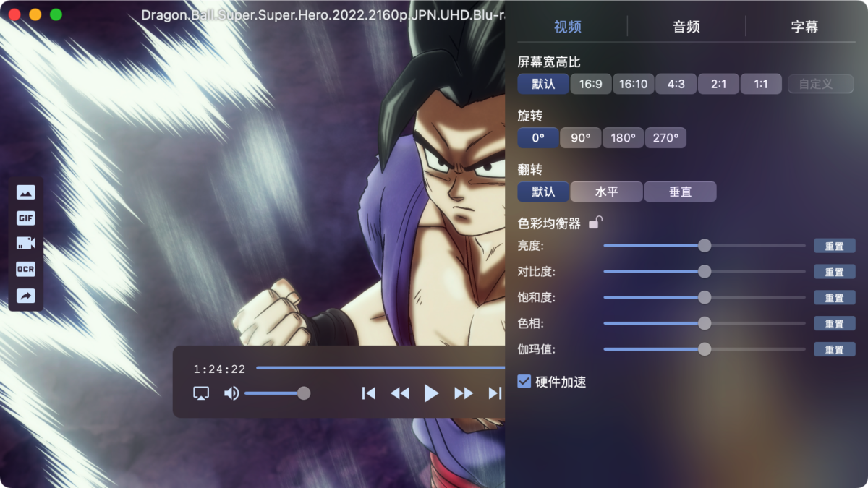Create a GIF with the GIF icon
The width and height of the screenshot is (868, 488).
[26, 218]
